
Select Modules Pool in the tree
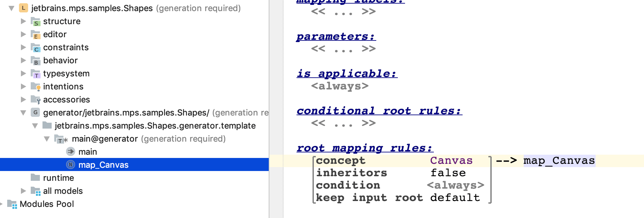pyautogui.click(x=47, y=204)
